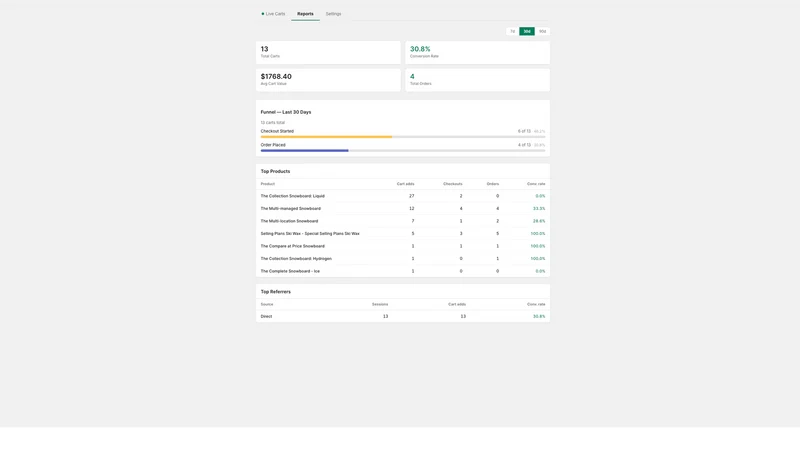Switch time range to 90d
This screenshot has width=800, height=450.
point(542,31)
